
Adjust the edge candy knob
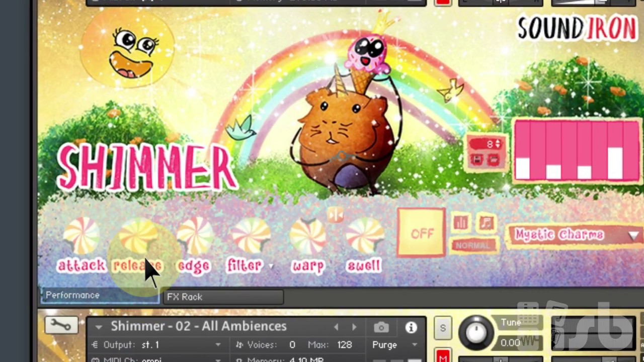(x=195, y=235)
